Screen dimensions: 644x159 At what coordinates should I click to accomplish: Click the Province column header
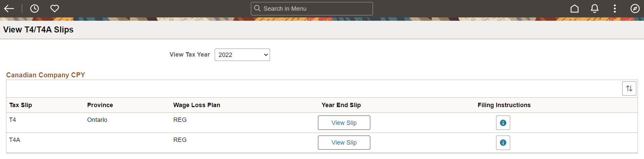tap(100, 105)
